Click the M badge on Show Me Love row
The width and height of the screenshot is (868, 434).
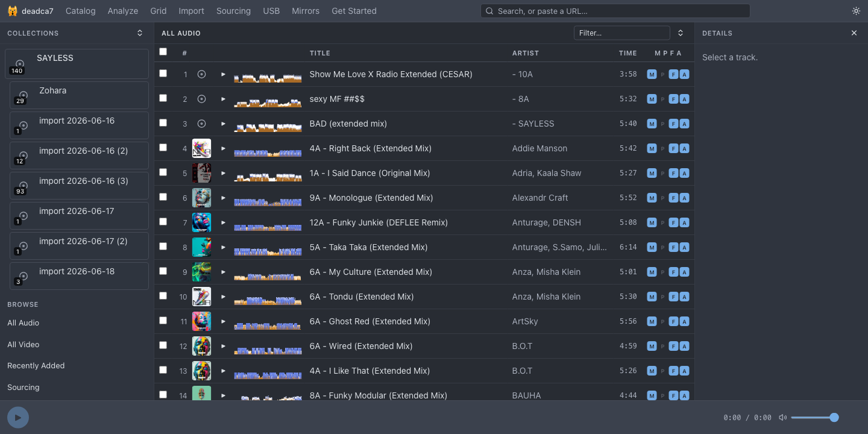point(652,74)
